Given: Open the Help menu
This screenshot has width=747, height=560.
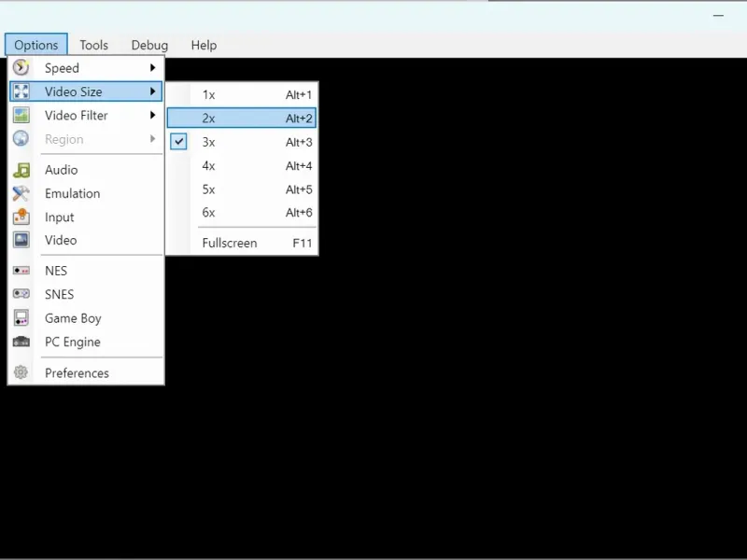Looking at the screenshot, I should (x=204, y=45).
